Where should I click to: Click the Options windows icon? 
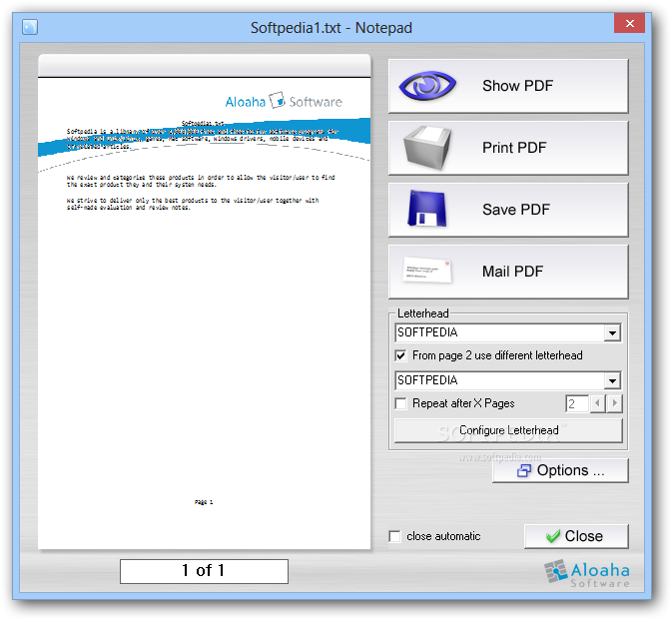523,470
